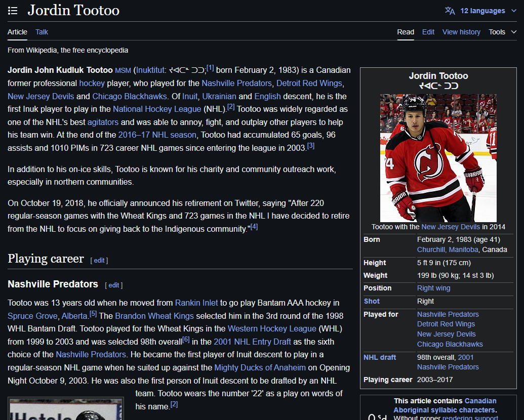Open Chicago Blackhawks link in intro paragraph
Image resolution: width=524 pixels, height=420 pixels.
129,96
